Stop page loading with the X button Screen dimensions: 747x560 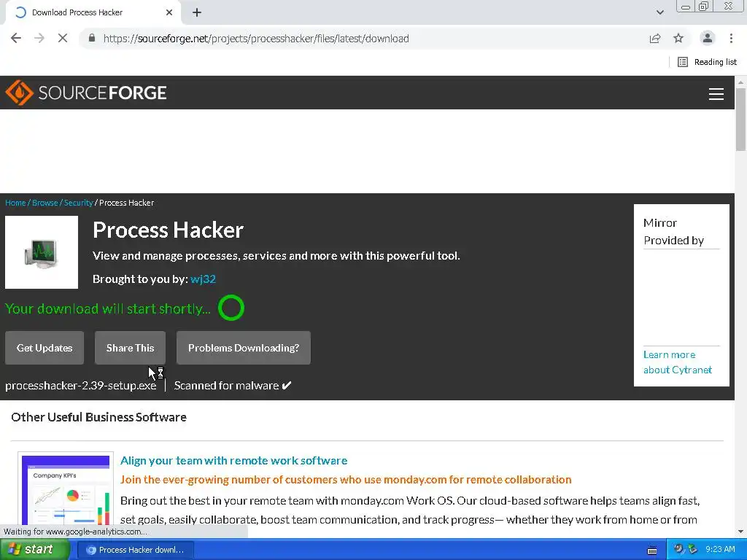pyautogui.click(x=63, y=38)
